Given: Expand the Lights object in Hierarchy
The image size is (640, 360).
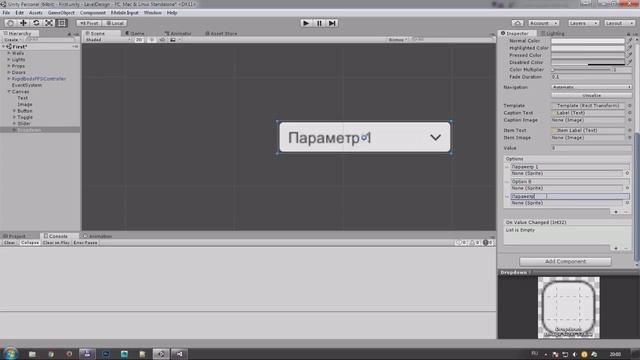Looking at the screenshot, I should [x=9, y=60].
